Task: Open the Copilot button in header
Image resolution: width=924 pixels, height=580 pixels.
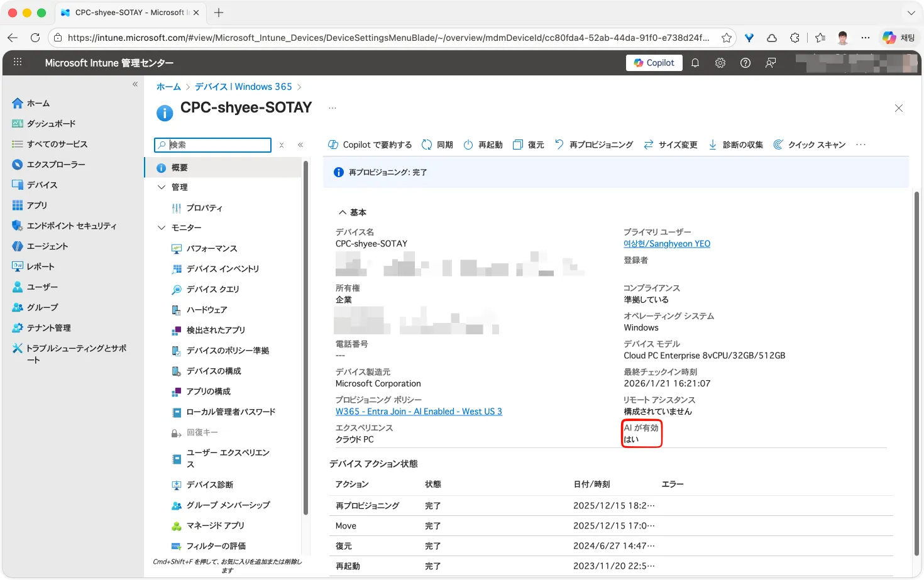Action: tap(654, 63)
